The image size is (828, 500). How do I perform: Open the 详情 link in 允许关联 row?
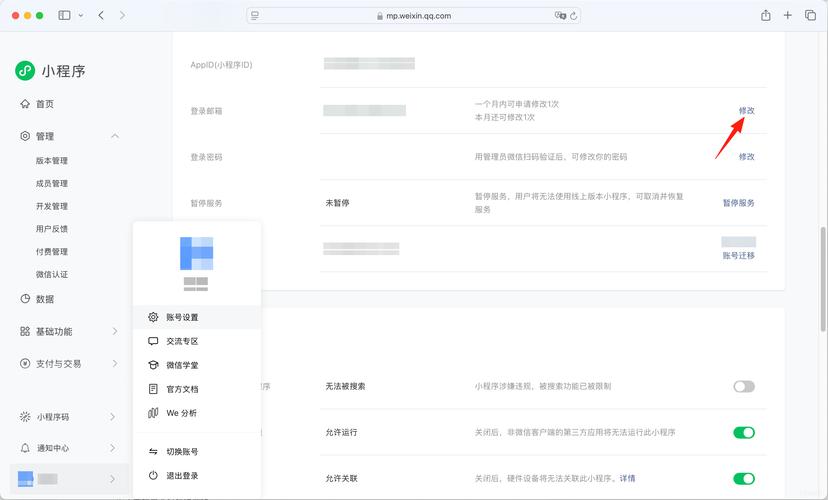coord(627,478)
